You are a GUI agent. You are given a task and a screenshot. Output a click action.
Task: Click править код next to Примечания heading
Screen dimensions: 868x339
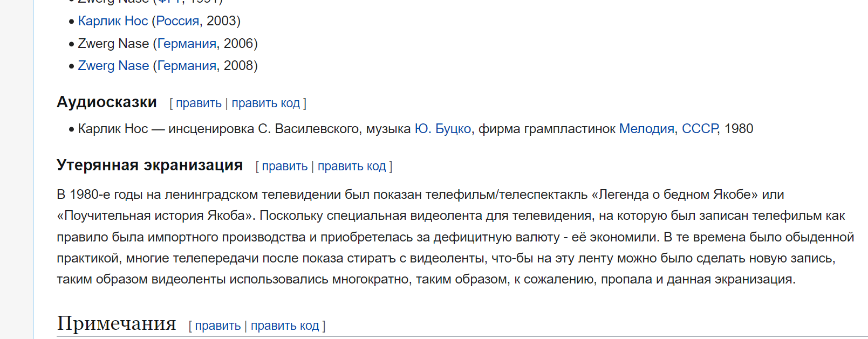pos(285,326)
